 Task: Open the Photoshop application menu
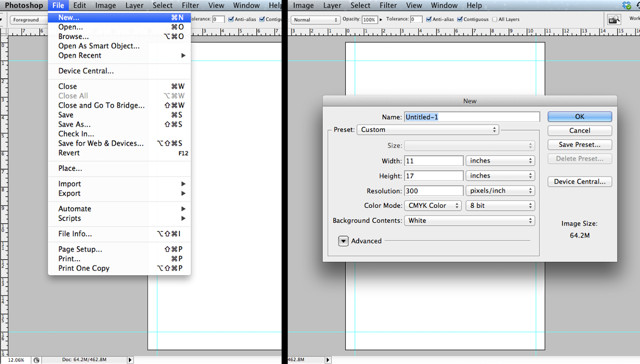click(24, 5)
